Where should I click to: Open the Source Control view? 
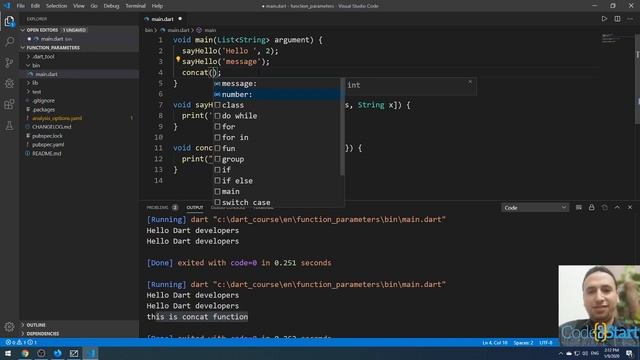9,62
